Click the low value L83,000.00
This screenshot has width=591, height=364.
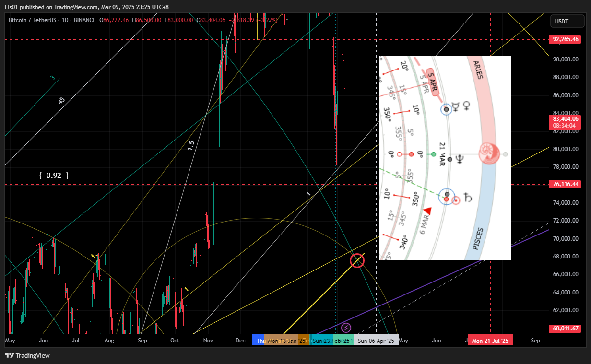178,20
